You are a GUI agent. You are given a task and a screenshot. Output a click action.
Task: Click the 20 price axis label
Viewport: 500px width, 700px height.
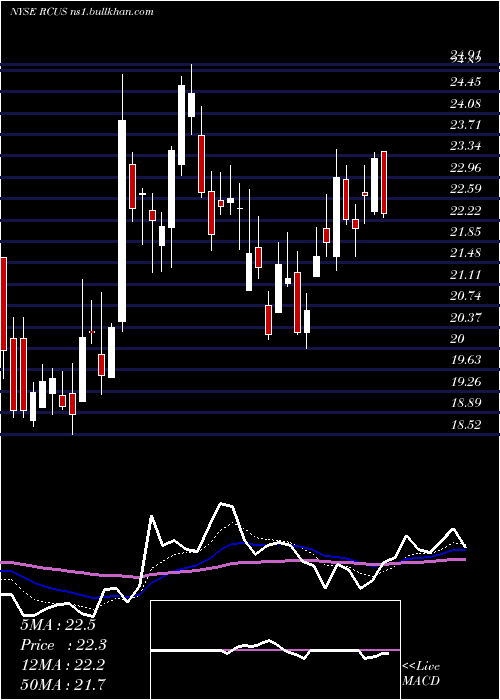click(x=457, y=339)
